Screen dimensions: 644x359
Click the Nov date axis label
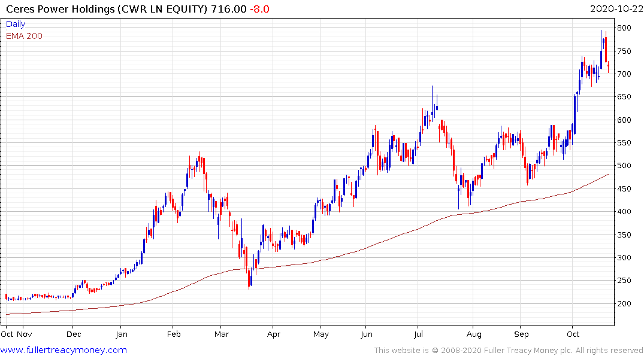pos(25,334)
